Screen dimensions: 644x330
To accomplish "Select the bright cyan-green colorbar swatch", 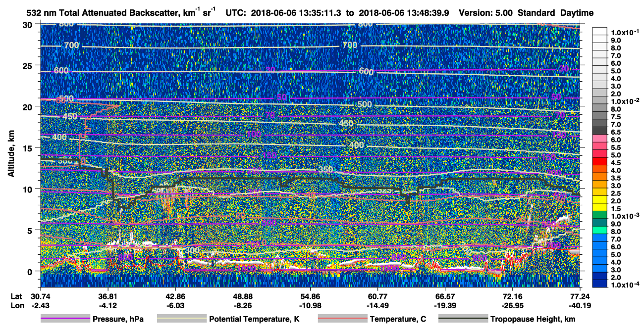I will 600,231.
